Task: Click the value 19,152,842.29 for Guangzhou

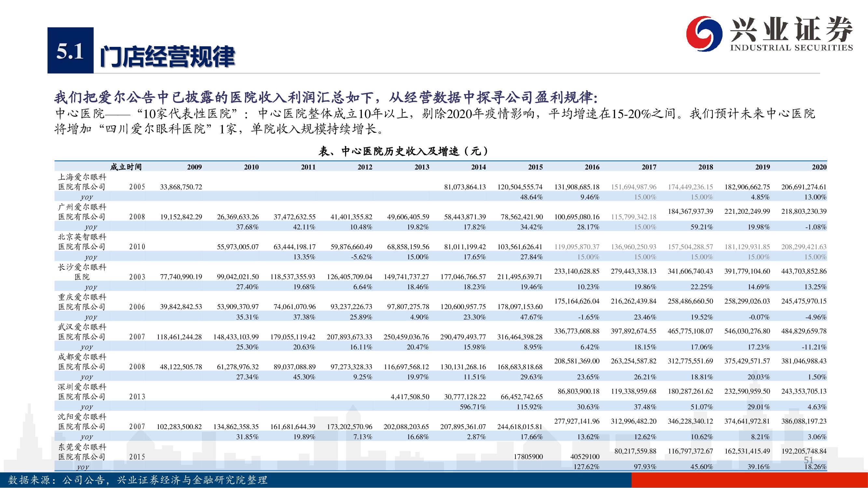Action: click(x=181, y=217)
